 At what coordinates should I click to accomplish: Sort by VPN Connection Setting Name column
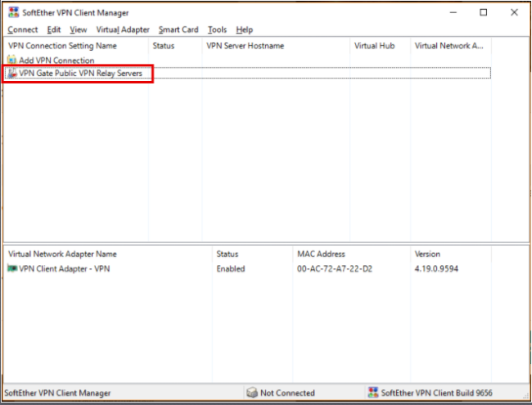[x=76, y=46]
